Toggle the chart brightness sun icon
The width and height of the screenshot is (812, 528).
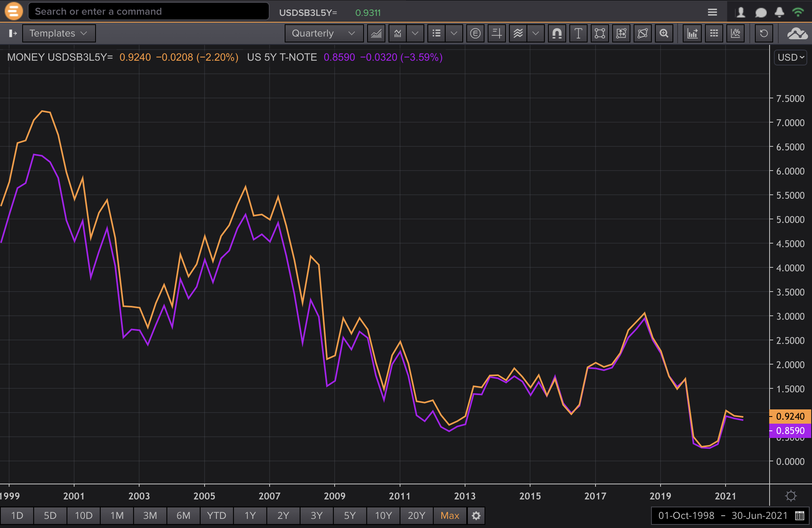[791, 495]
